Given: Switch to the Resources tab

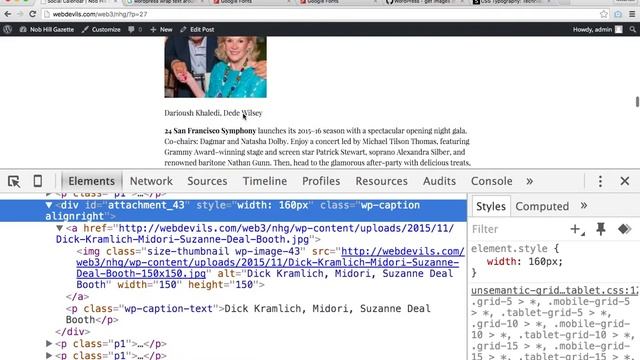Looking at the screenshot, I should point(381,181).
